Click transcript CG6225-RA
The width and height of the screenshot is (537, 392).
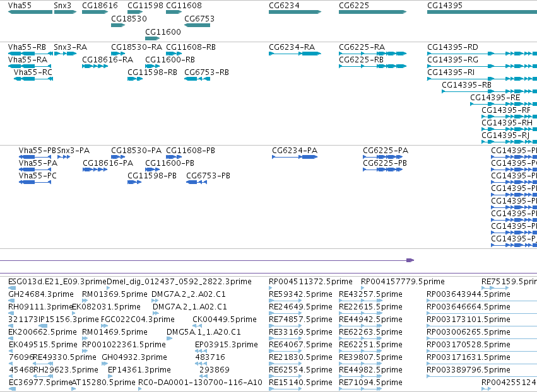[372, 54]
